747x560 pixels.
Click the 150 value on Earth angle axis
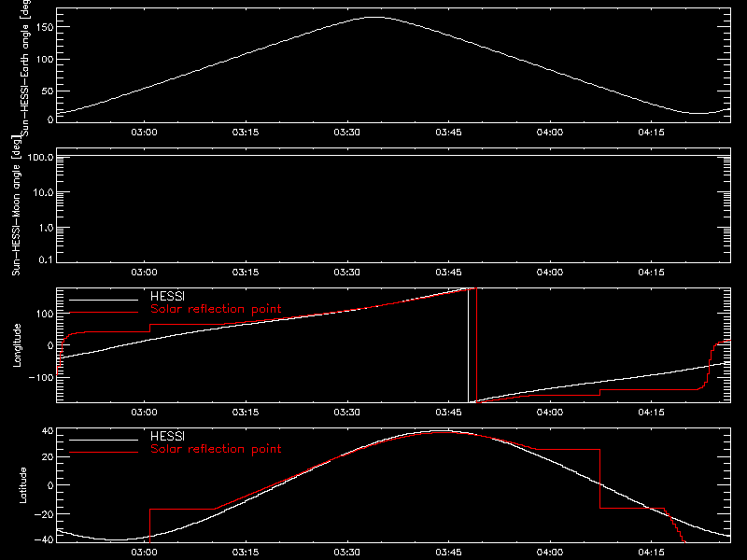click(44, 27)
